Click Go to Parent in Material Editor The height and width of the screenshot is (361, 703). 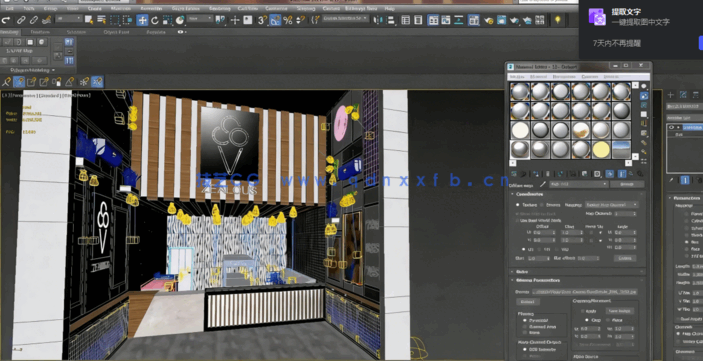(630, 174)
